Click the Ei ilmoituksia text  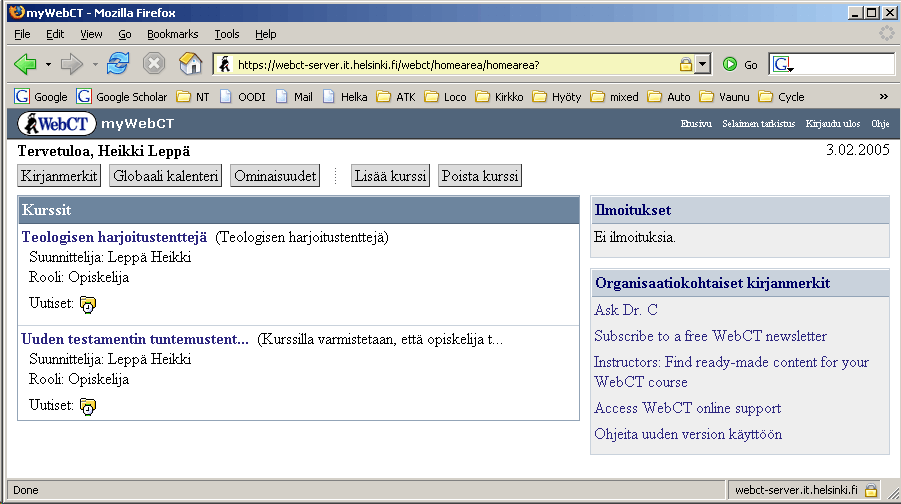(x=635, y=237)
